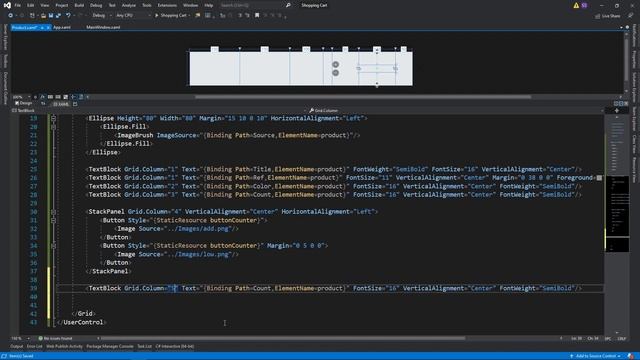Open the Any CPU platform dropdown

pyautogui.click(x=133, y=16)
